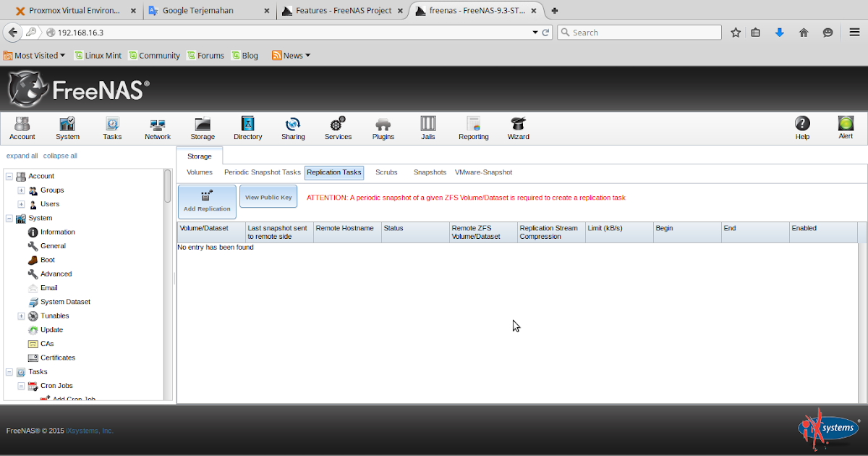868x456 pixels.
Task: Collapse the Account tree node
Action: 9,176
